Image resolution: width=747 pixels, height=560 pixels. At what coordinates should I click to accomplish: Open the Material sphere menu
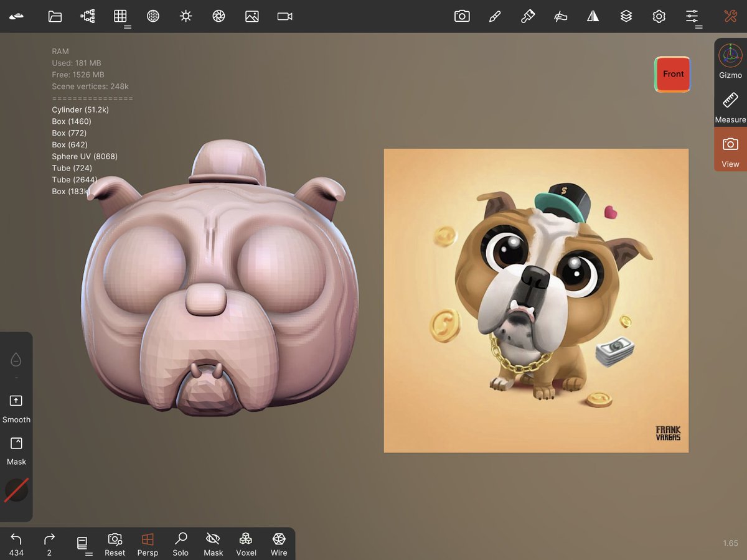(153, 16)
